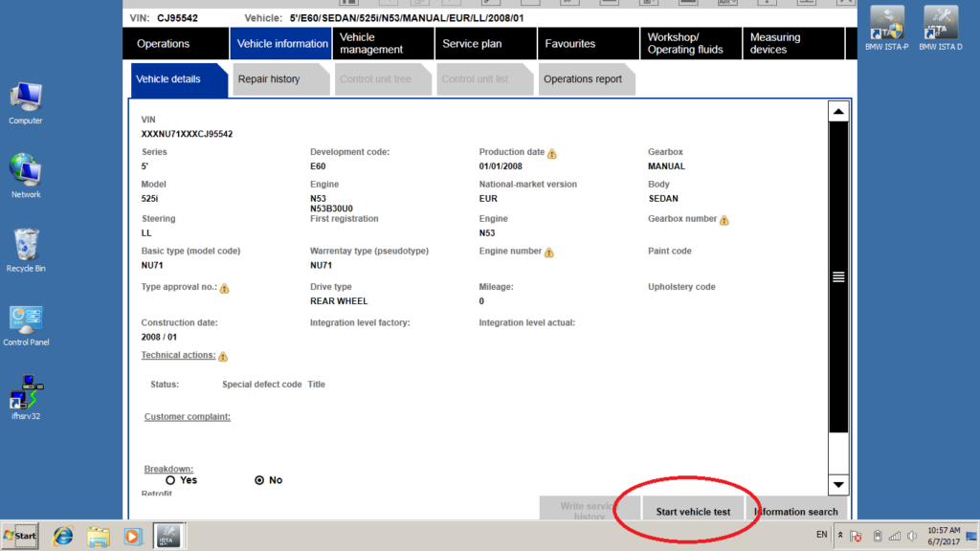The height and width of the screenshot is (551, 980).
Task: Click the production date 01/01/2008
Action: pos(501,166)
